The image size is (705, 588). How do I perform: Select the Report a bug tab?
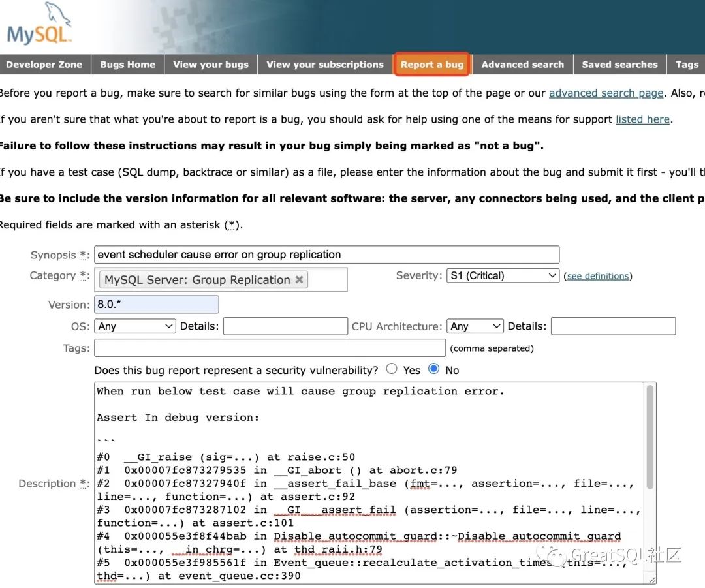[432, 65]
